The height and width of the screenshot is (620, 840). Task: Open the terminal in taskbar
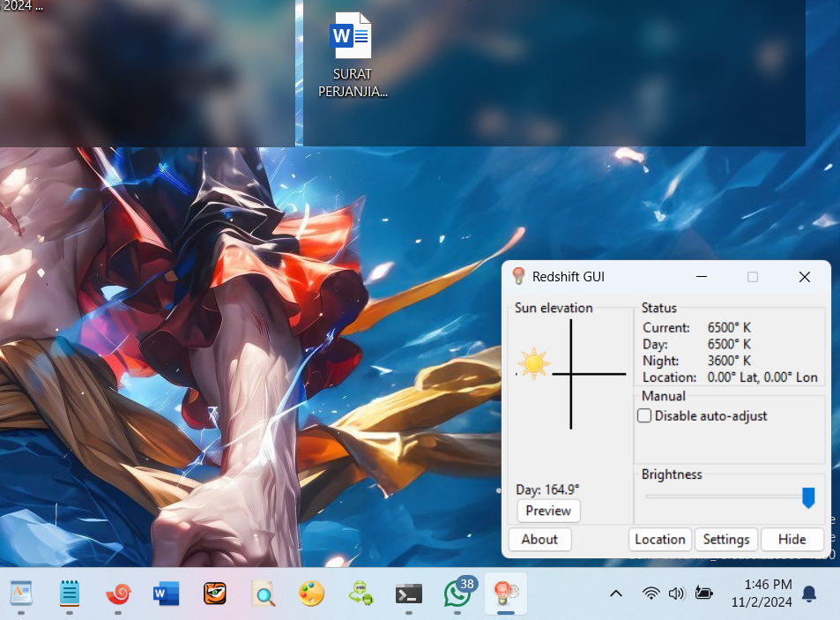[x=409, y=594]
